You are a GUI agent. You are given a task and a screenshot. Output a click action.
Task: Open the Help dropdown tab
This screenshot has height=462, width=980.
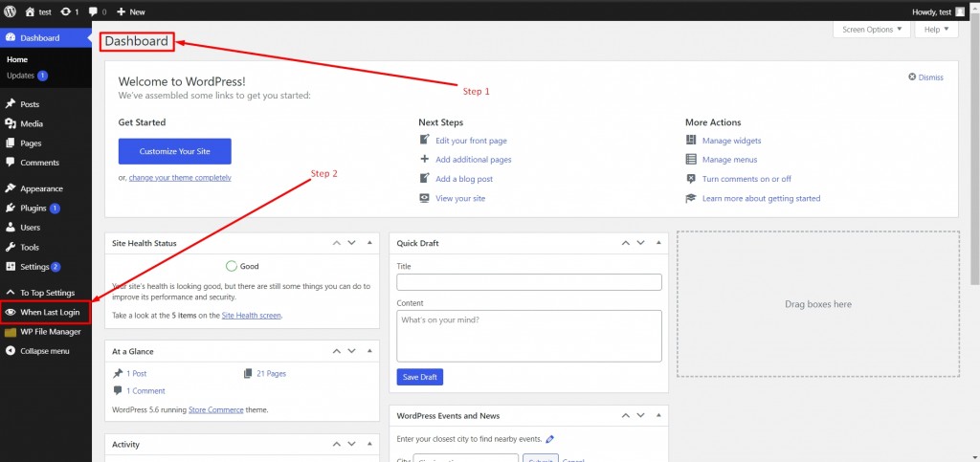click(x=936, y=30)
